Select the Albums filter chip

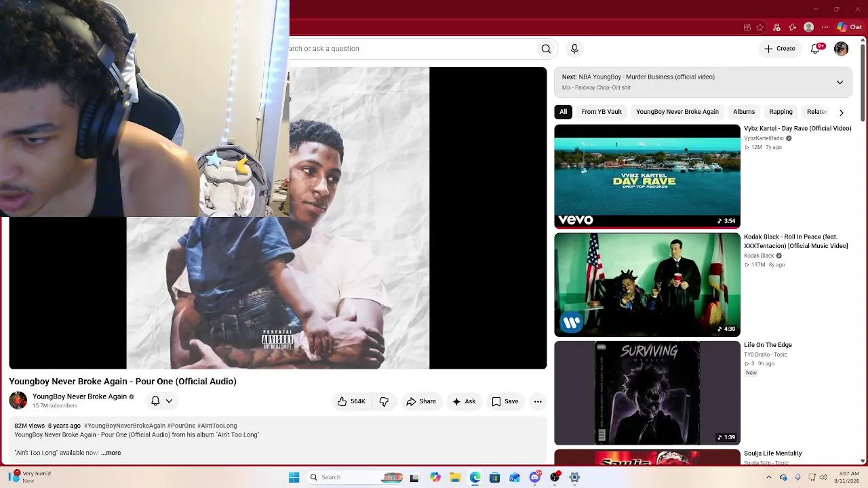coord(744,112)
